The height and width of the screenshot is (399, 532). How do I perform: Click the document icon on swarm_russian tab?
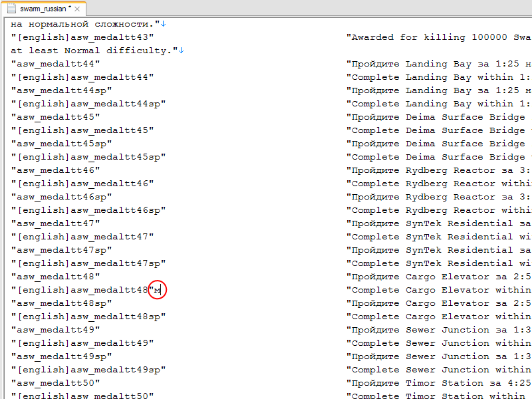(x=11, y=8)
